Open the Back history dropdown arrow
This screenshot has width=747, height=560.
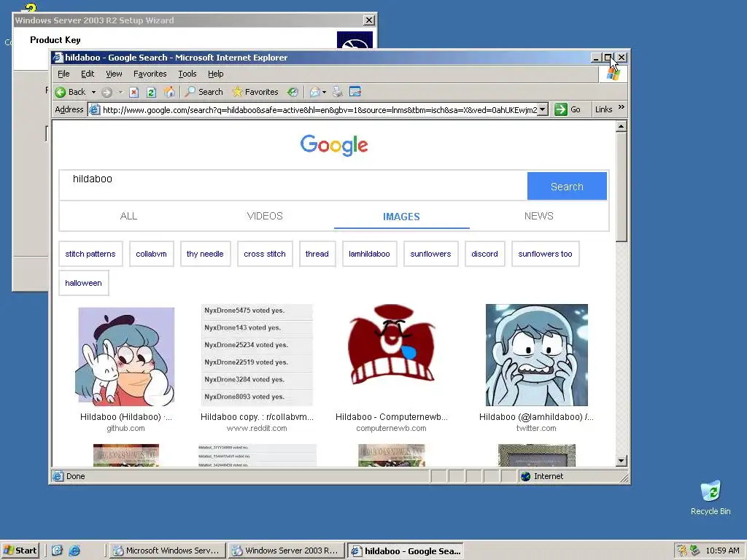point(94,92)
